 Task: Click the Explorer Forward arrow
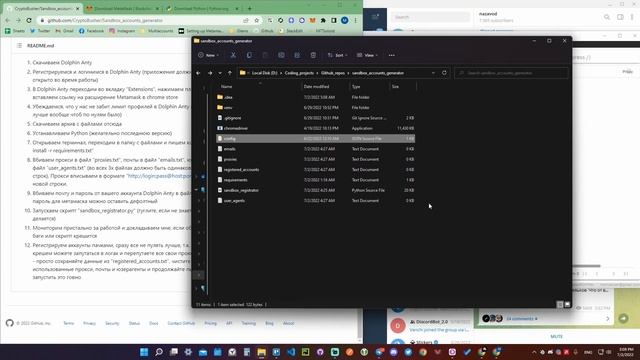point(210,73)
